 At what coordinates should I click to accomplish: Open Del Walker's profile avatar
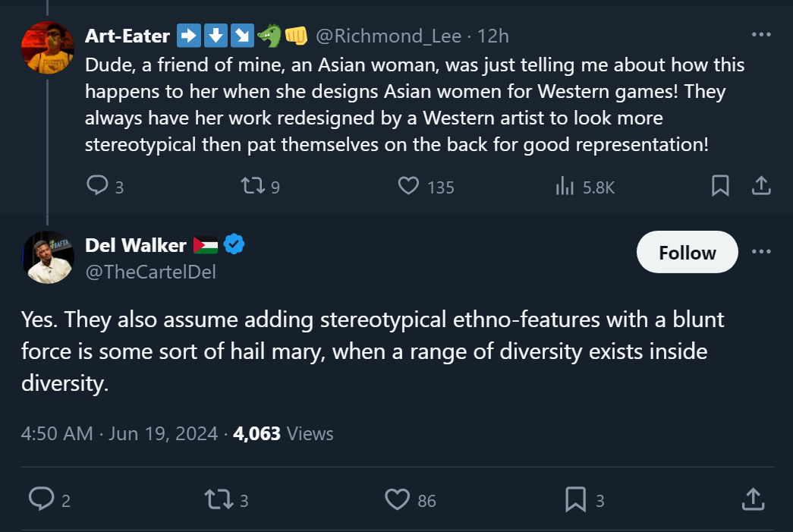pyautogui.click(x=48, y=257)
